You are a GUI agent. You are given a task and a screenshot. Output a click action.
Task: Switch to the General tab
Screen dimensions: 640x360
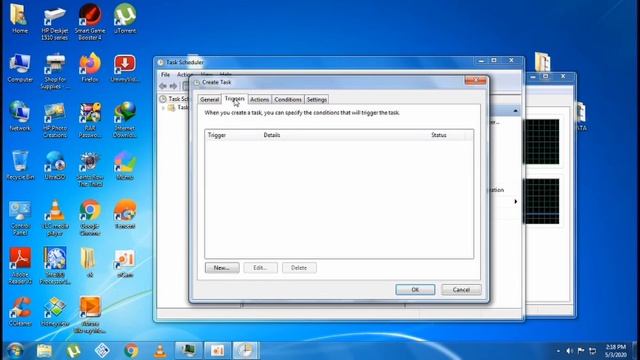(x=209, y=100)
